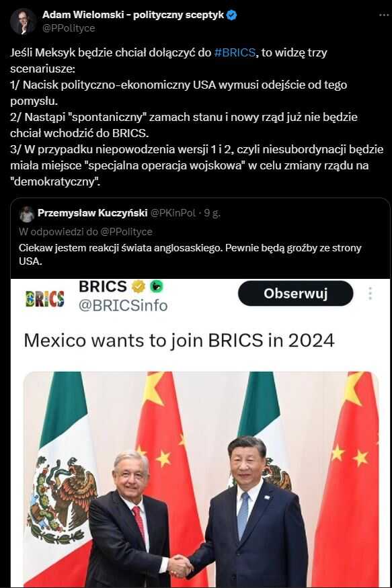392x588 pixels.
Task: Follow BRICS with the Obserwuj button
Action: (296, 293)
